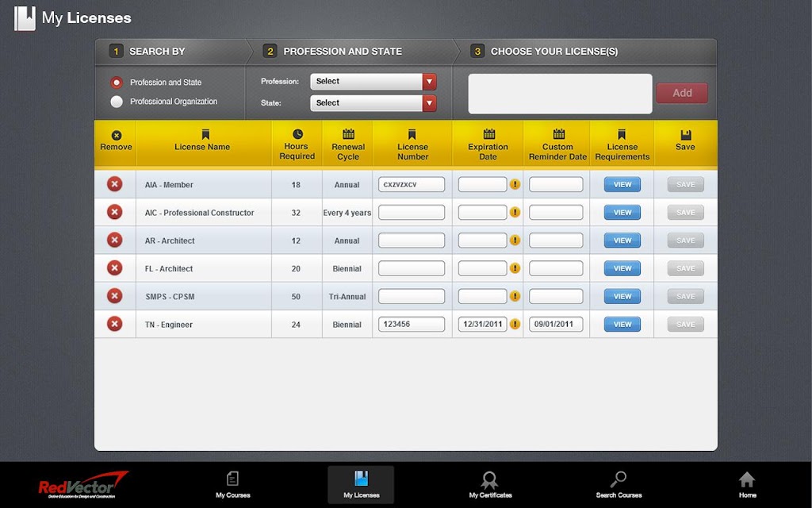Click license number field containing CXZVZXCV
Image resolution: width=812 pixels, height=508 pixels.
pos(412,184)
